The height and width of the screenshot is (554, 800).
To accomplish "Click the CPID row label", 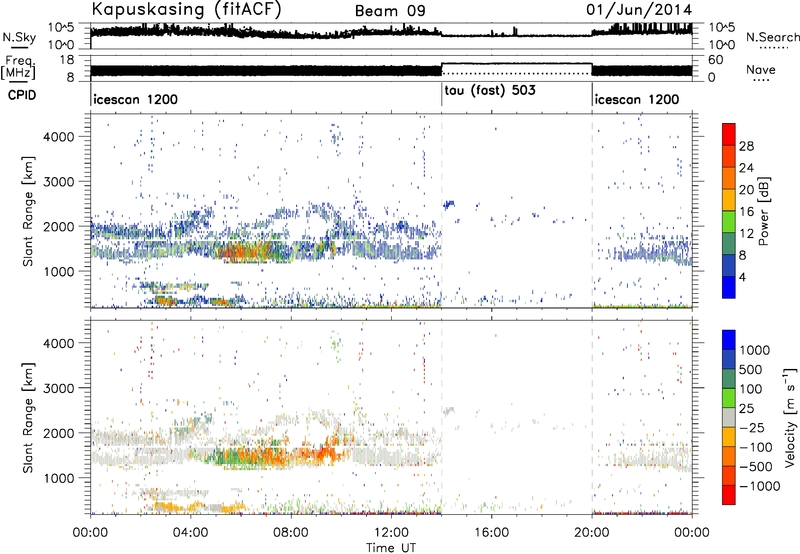I will (22, 95).
